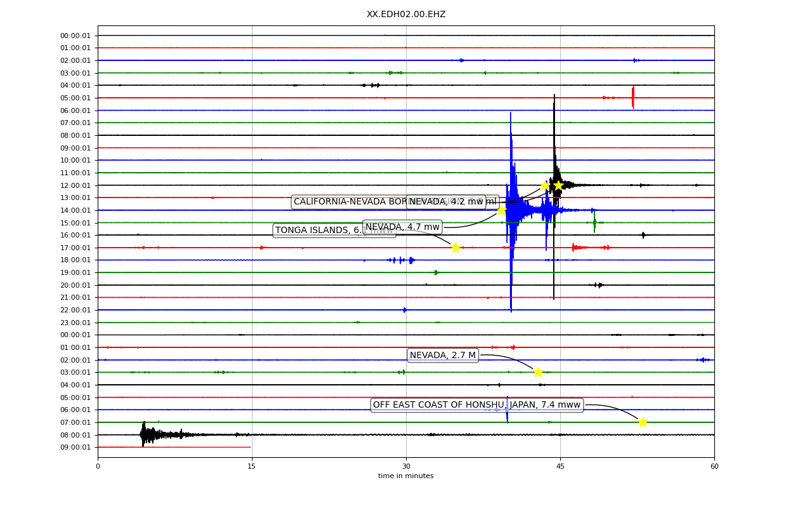Select the 17:00:01 trace time label
812x508 pixels.
click(75, 248)
